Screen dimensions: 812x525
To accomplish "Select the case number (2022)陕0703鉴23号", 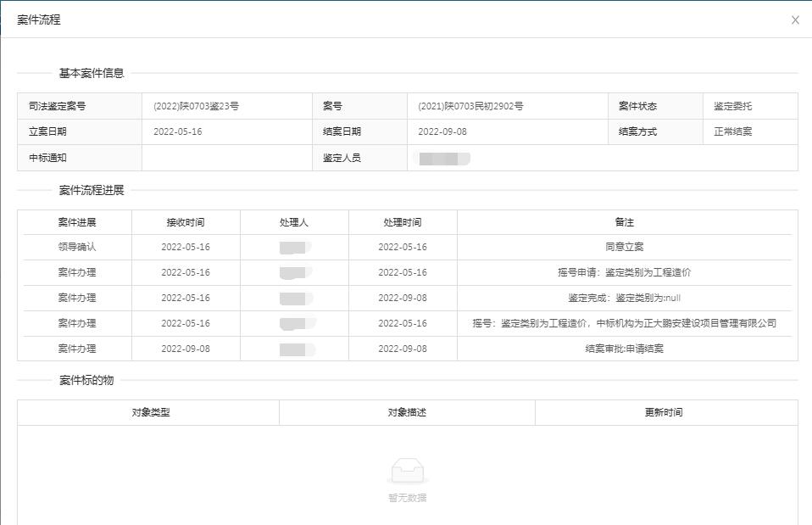I will coord(196,107).
